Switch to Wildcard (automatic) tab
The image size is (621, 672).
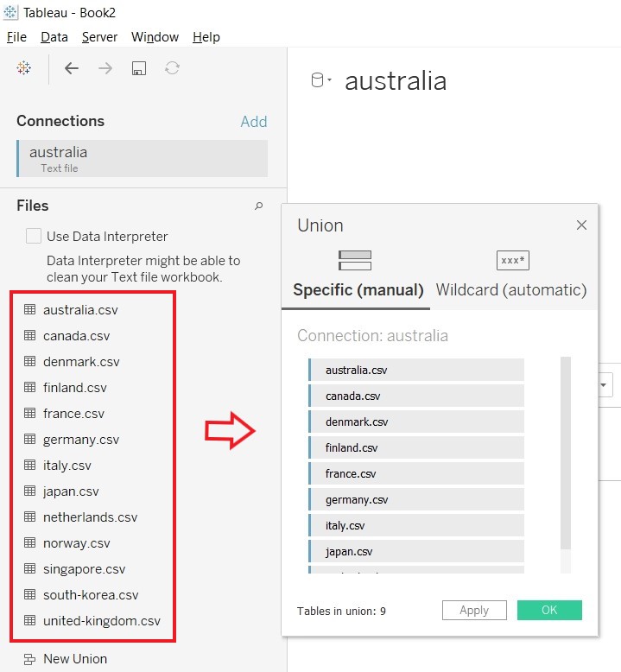[x=511, y=289]
